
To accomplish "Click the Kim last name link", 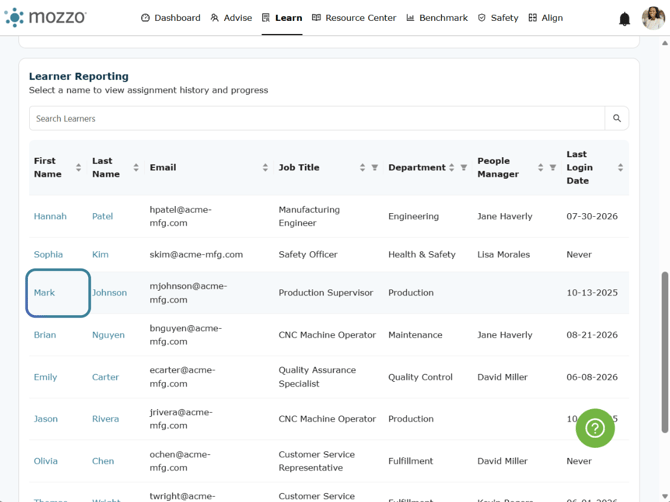I will pyautogui.click(x=100, y=255).
